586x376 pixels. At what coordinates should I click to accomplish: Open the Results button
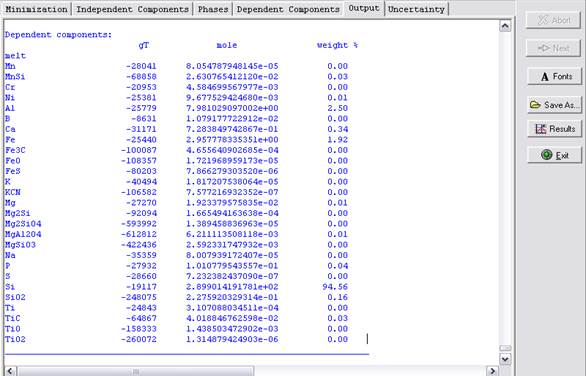point(555,129)
